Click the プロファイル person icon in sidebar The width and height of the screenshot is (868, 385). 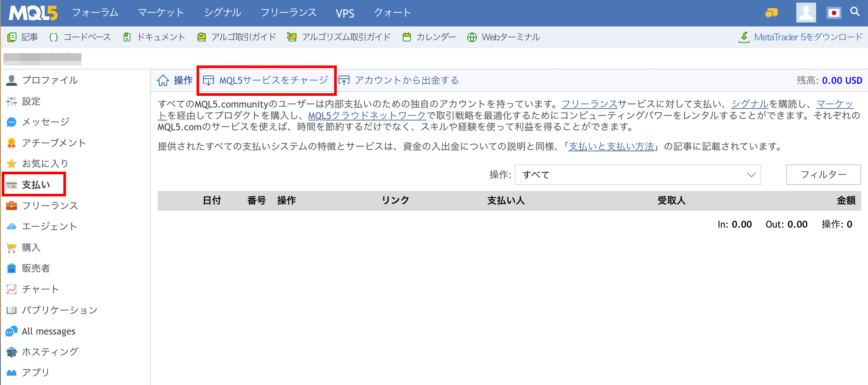[x=12, y=80]
